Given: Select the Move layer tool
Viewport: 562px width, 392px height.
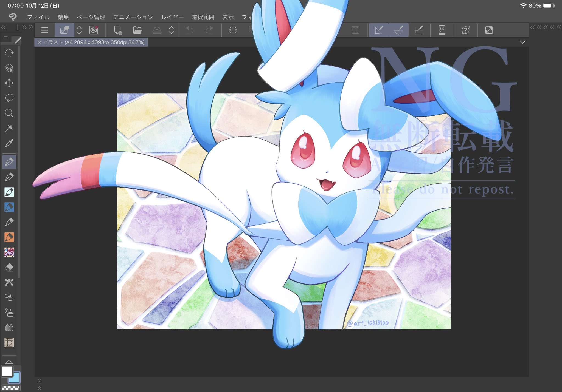Looking at the screenshot, I should 9,83.
